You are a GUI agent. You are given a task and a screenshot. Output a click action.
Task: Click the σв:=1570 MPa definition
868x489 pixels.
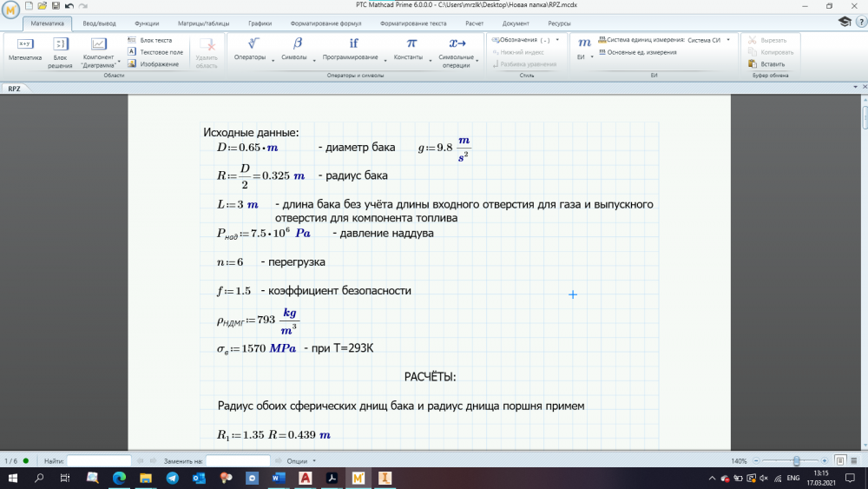256,348
